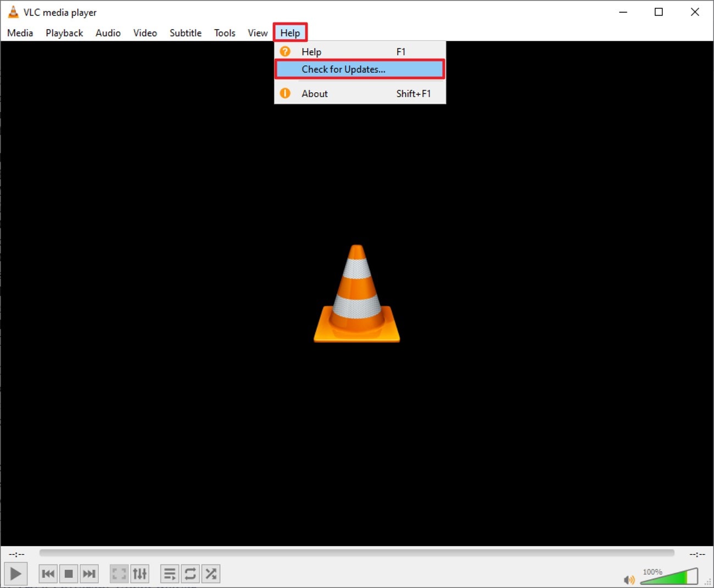
Task: Click the Play button
Action: click(15, 574)
